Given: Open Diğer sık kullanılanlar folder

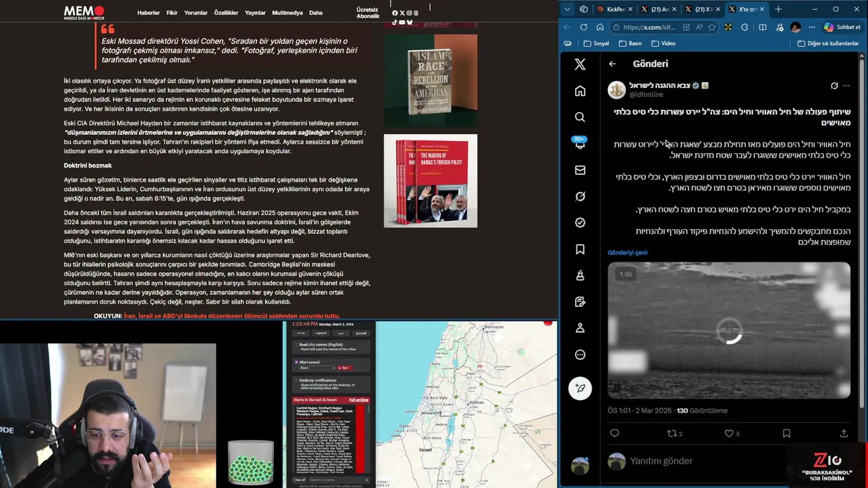Looking at the screenshot, I should coord(828,43).
